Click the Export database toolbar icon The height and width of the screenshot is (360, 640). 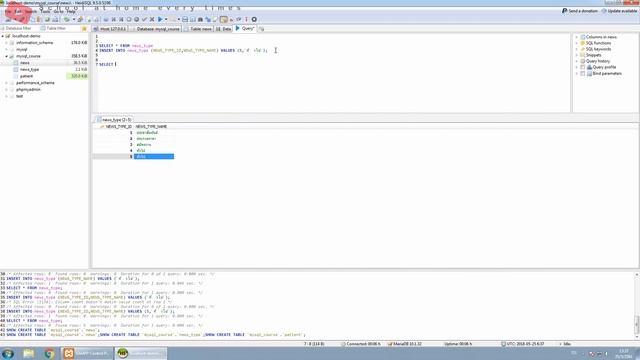(x=96, y=19)
